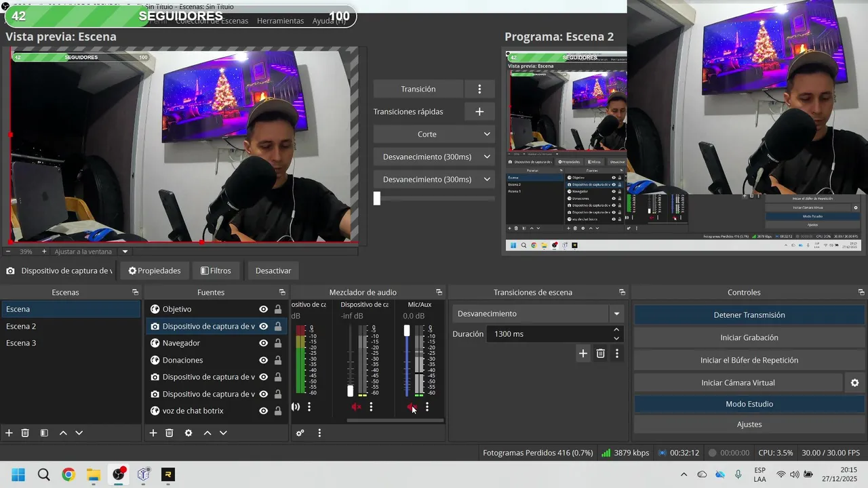Move source down in Fuentes toolbar
The image size is (868, 488).
(x=223, y=433)
